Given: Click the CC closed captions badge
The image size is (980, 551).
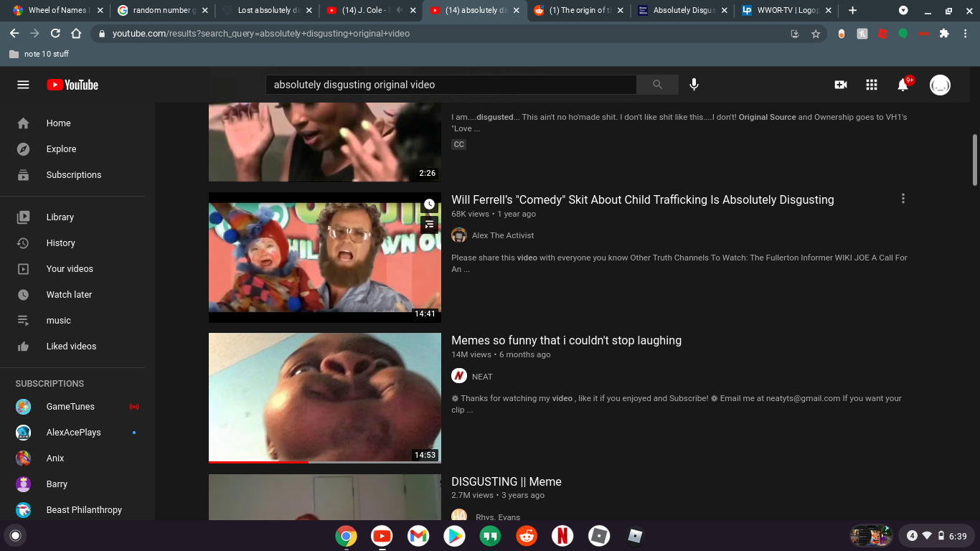Looking at the screenshot, I should [x=458, y=144].
